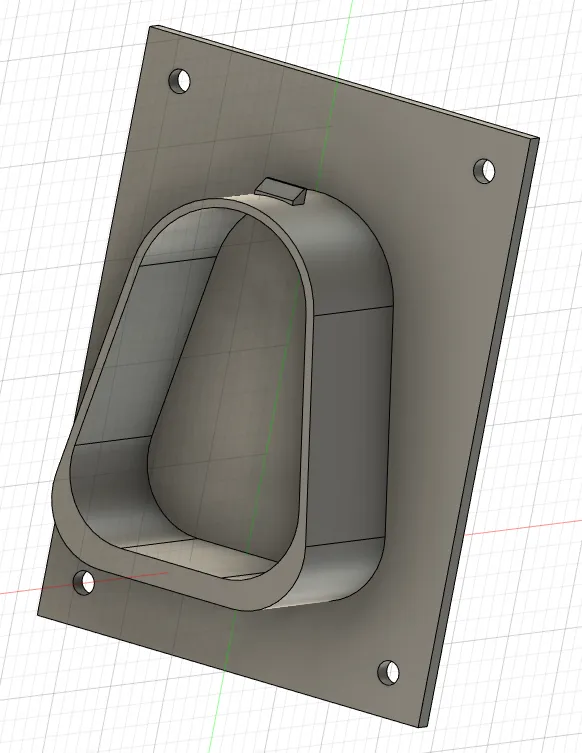Select the bottom-right mounting hole on the plate
This screenshot has width=582, height=753.
click(388, 673)
